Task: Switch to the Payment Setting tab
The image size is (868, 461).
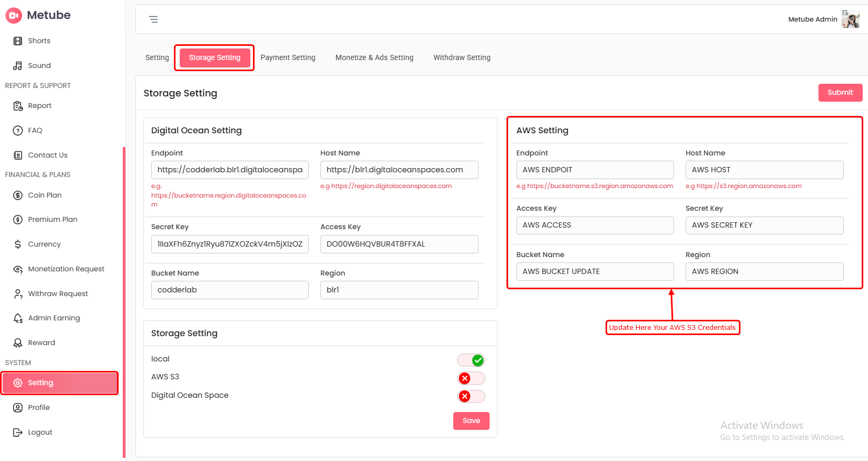Action: pyautogui.click(x=288, y=57)
